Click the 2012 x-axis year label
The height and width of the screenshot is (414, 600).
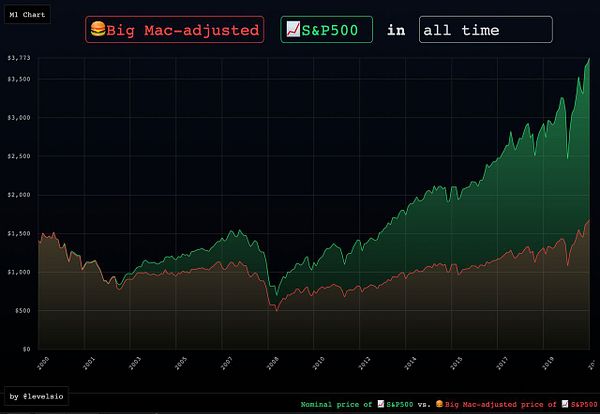point(364,363)
